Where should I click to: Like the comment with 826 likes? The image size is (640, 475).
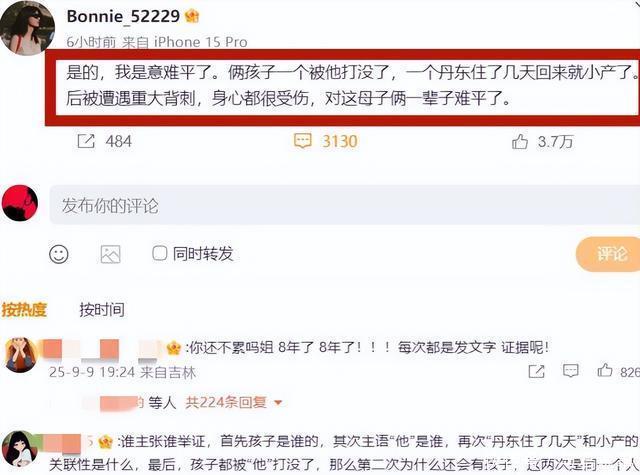coord(605,370)
